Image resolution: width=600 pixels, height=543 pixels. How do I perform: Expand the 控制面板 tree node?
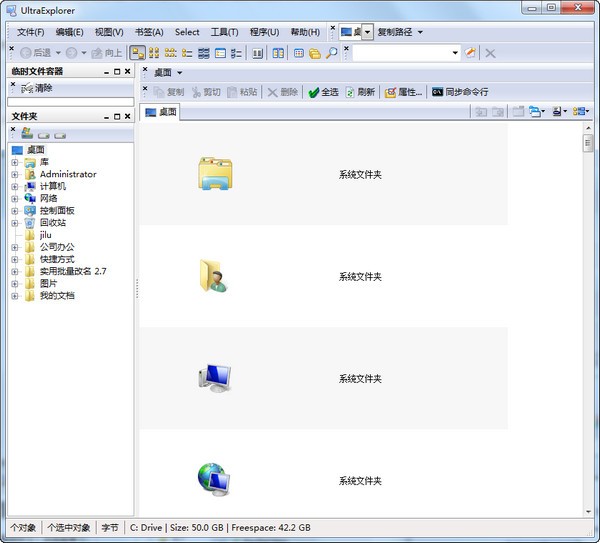click(x=15, y=211)
